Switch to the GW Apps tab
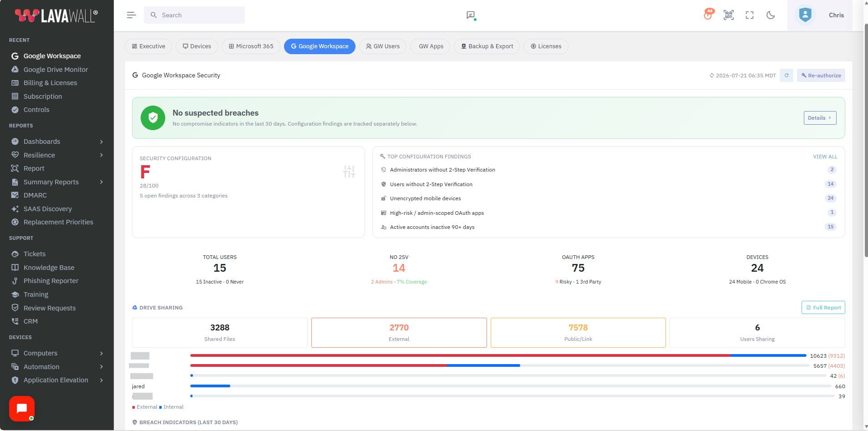Image resolution: width=868 pixels, height=431 pixels. (430, 46)
